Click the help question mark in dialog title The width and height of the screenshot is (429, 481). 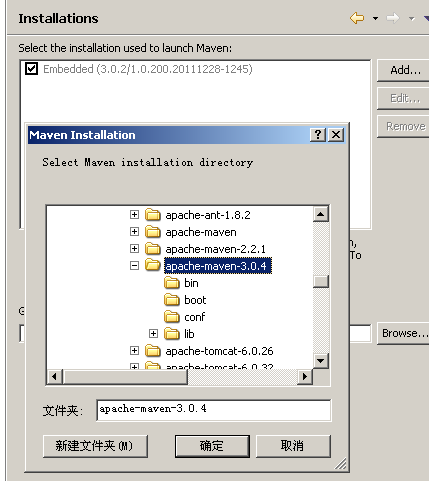tap(318, 135)
